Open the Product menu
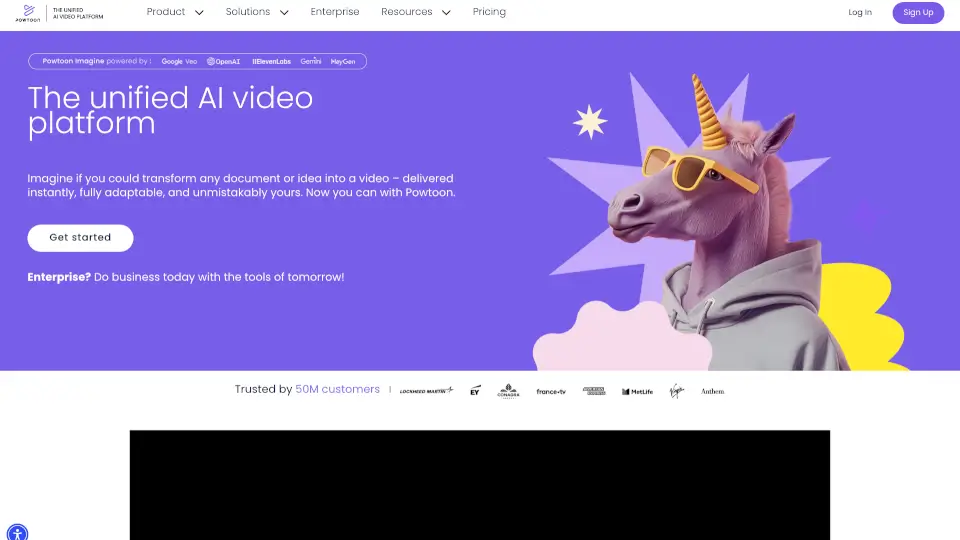 (165, 12)
